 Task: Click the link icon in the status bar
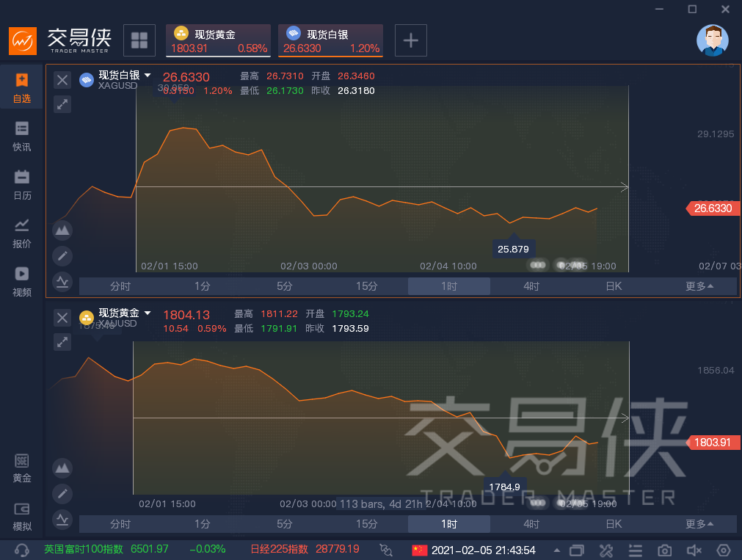[x=386, y=550]
